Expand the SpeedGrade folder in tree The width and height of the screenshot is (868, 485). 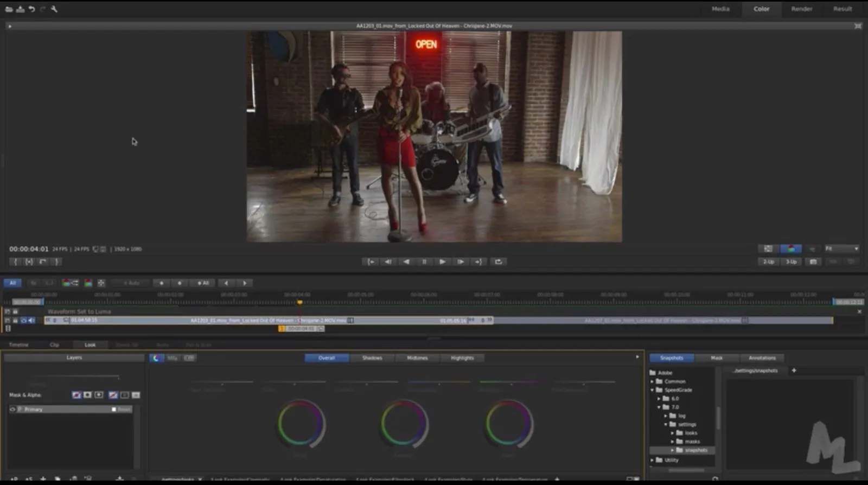tap(653, 390)
